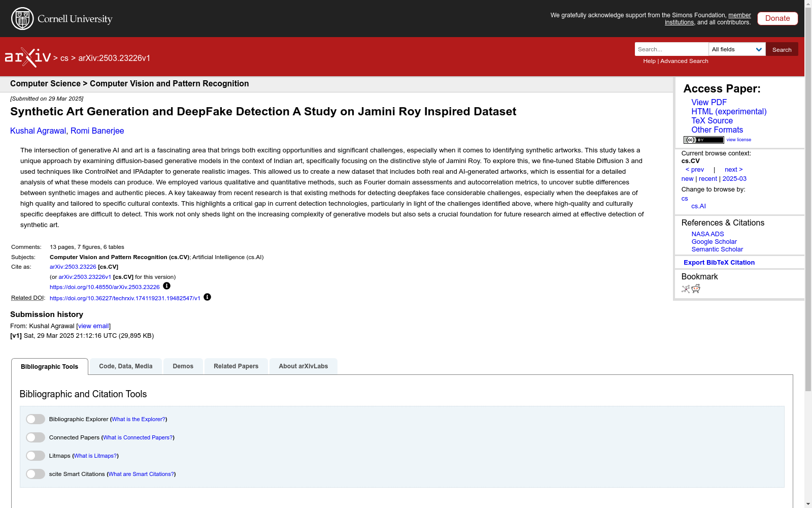Click the Help link under search

[649, 61]
